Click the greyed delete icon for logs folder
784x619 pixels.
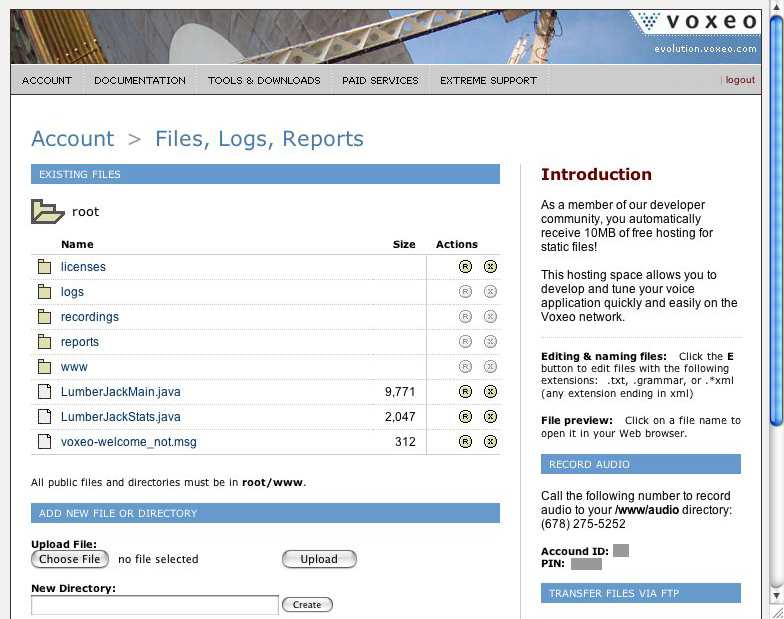[x=490, y=292]
